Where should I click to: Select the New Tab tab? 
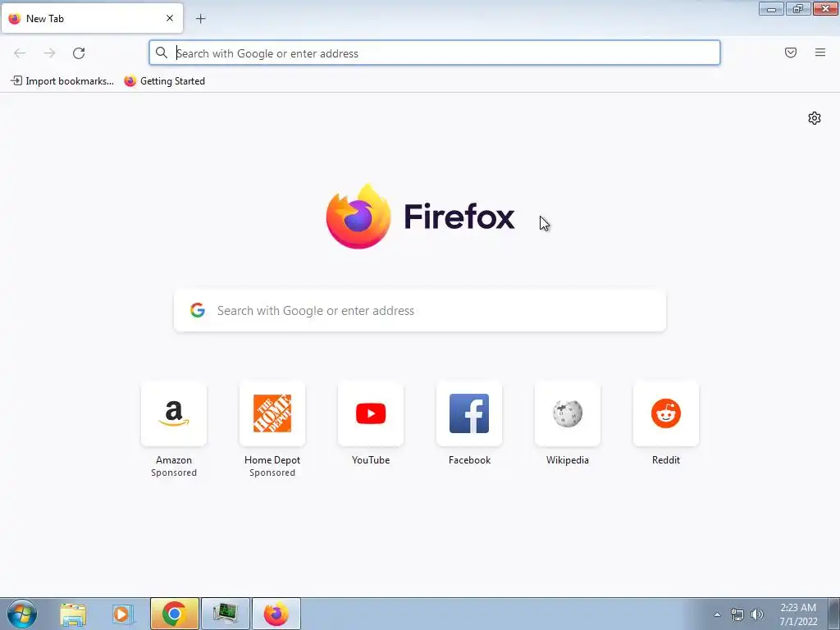(92, 18)
